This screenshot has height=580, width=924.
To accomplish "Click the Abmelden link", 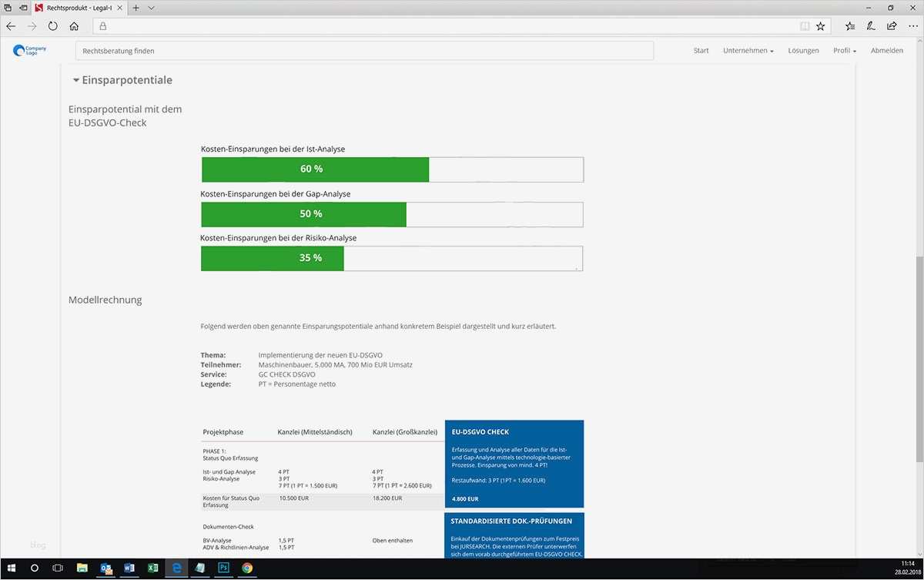I will point(887,50).
